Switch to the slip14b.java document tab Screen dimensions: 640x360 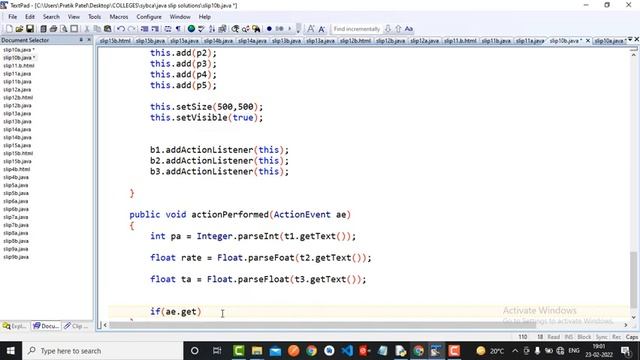[x=218, y=41]
